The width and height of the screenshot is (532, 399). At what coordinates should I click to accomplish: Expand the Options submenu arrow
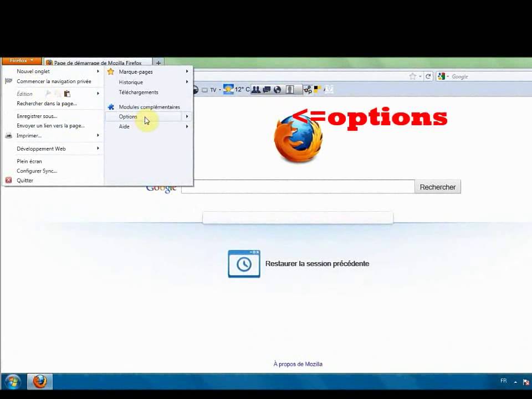tap(187, 116)
